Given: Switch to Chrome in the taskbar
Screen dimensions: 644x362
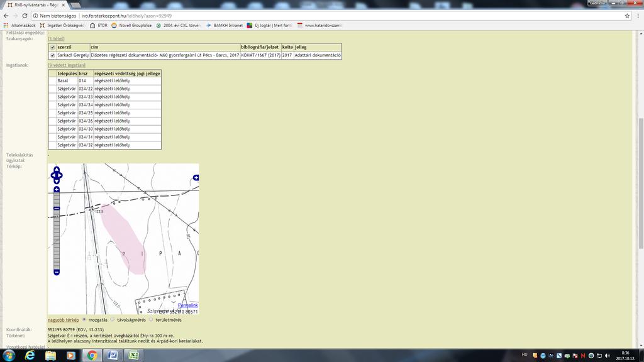Looking at the screenshot, I should pyautogui.click(x=92, y=356).
